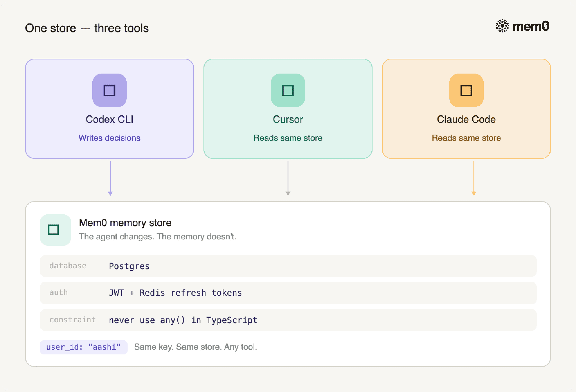Click 'Same key. Same store. Any tool.' text
Image resolution: width=576 pixels, height=392 pixels.
tap(195, 347)
